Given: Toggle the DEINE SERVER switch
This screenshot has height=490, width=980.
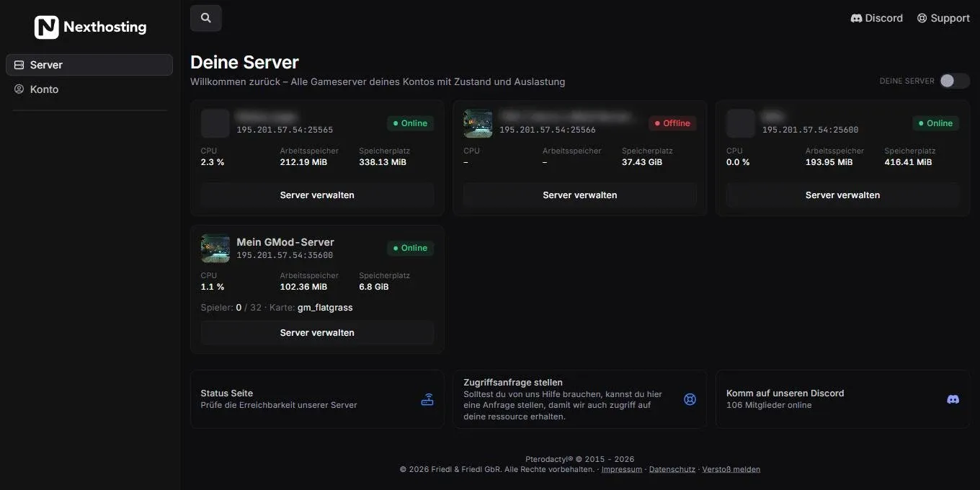Looking at the screenshot, I should 955,81.
